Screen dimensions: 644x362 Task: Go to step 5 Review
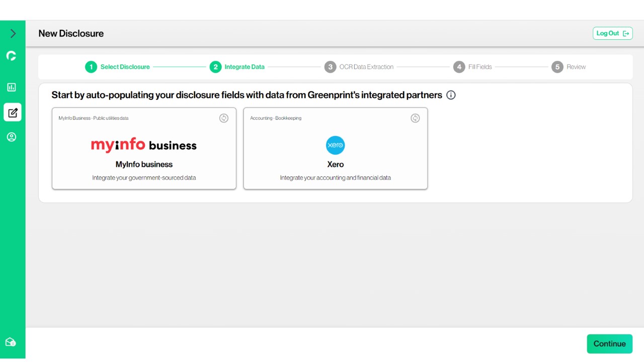tap(569, 67)
